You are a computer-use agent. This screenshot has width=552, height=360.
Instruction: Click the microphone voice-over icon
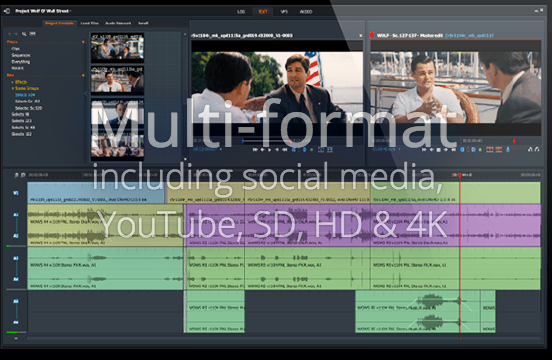tap(508, 150)
